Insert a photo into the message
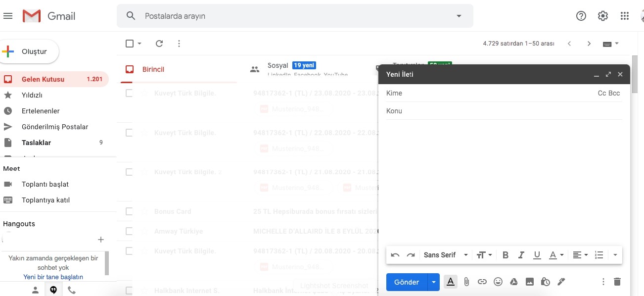Image resolution: width=644 pixels, height=296 pixels. (x=530, y=282)
